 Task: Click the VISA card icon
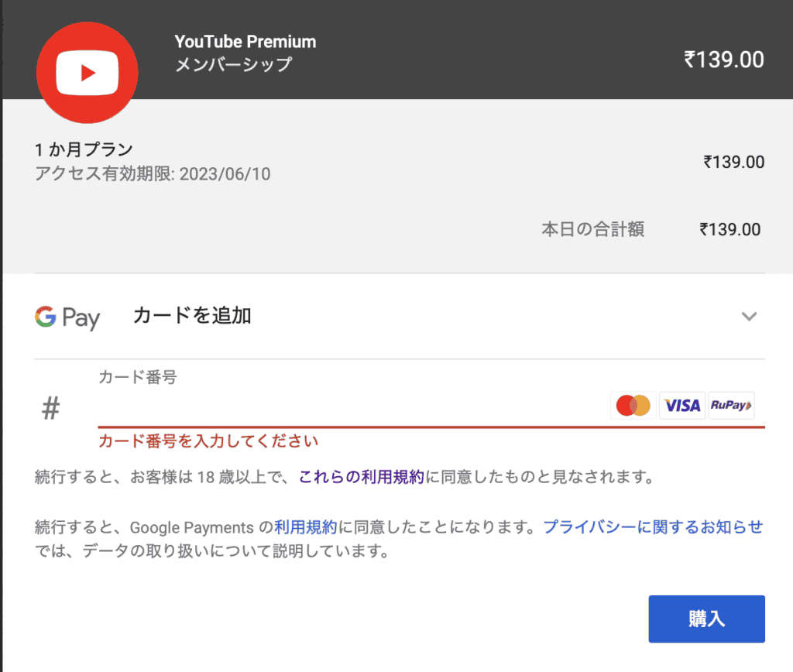tap(682, 406)
